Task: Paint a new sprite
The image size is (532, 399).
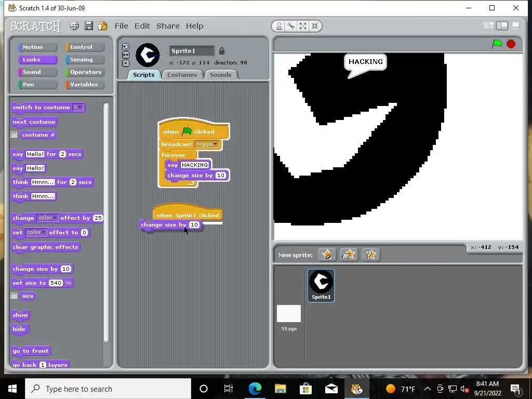Action: [327, 255]
